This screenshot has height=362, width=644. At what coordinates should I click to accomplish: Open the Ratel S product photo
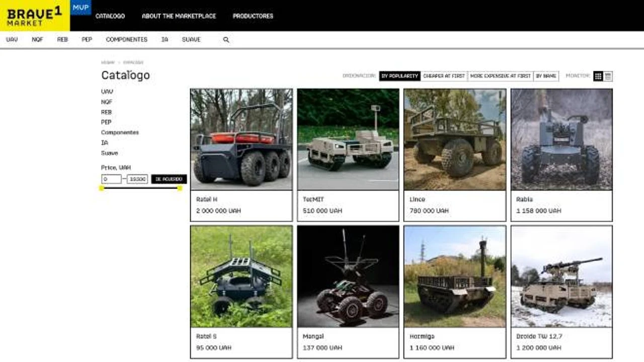click(242, 277)
